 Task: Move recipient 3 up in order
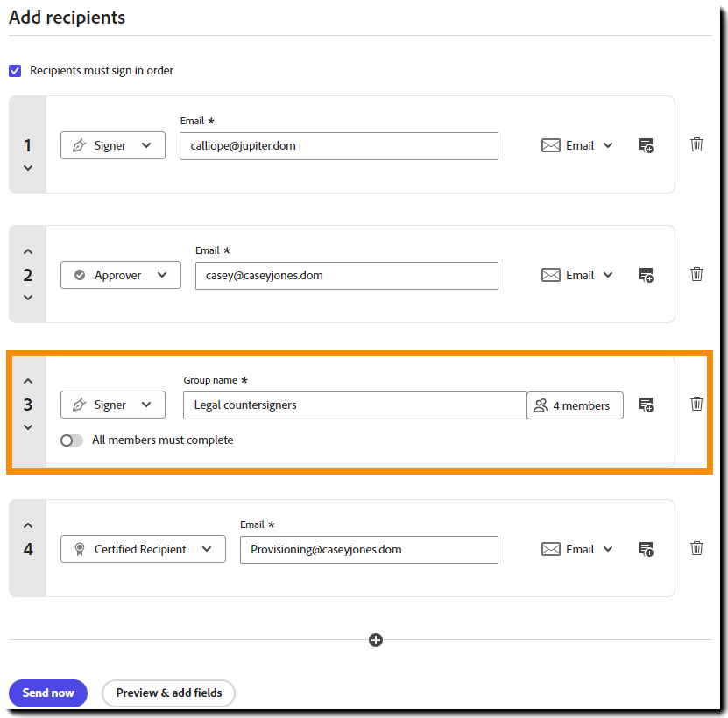coord(28,381)
